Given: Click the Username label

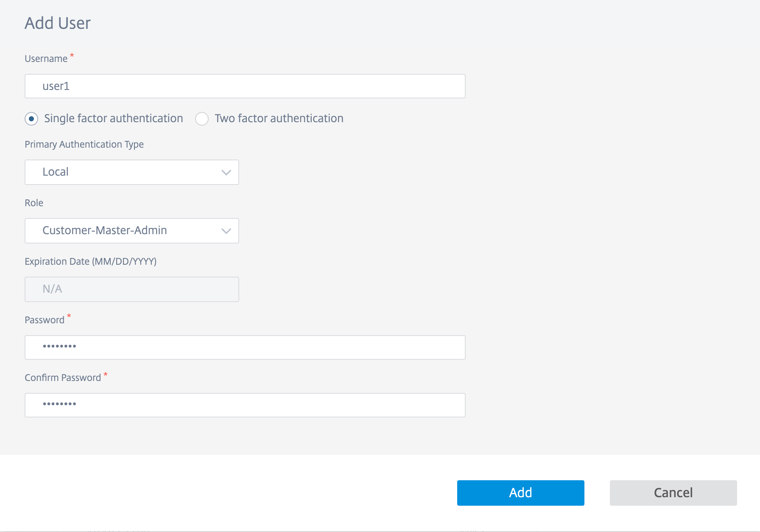Looking at the screenshot, I should (46, 59).
